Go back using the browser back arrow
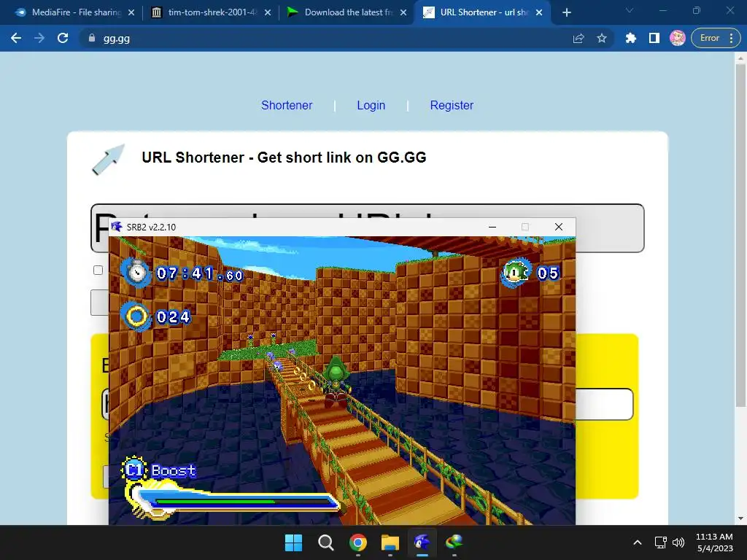 click(16, 38)
